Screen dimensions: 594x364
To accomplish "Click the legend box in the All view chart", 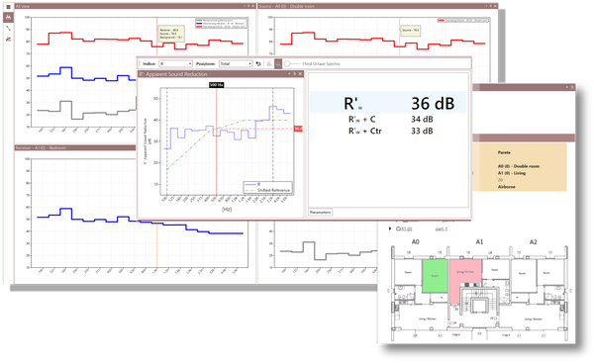I will tap(221, 23).
